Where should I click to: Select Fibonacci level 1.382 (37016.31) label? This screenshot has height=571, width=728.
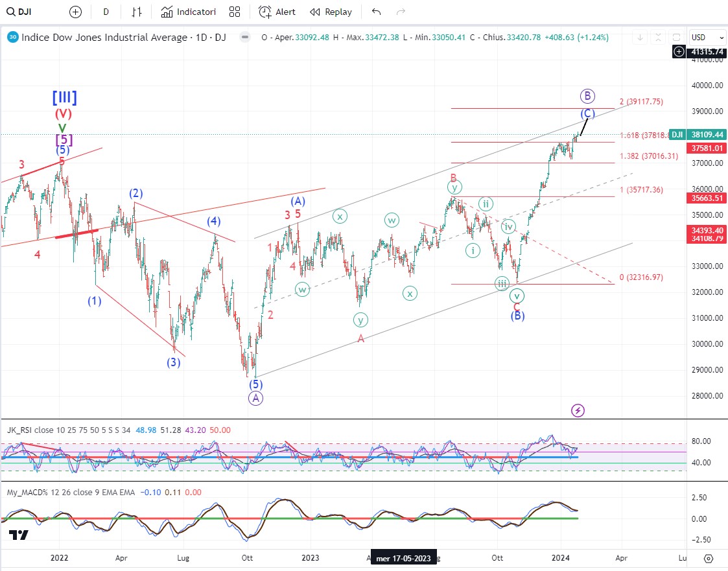click(x=649, y=156)
